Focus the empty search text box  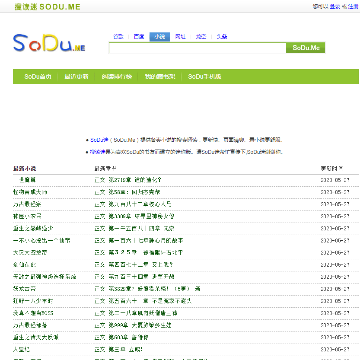197,48
